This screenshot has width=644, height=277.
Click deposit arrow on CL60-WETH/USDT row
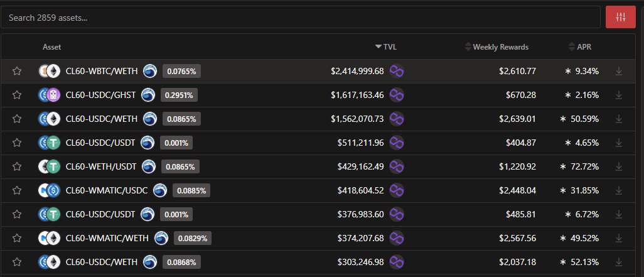619,167
